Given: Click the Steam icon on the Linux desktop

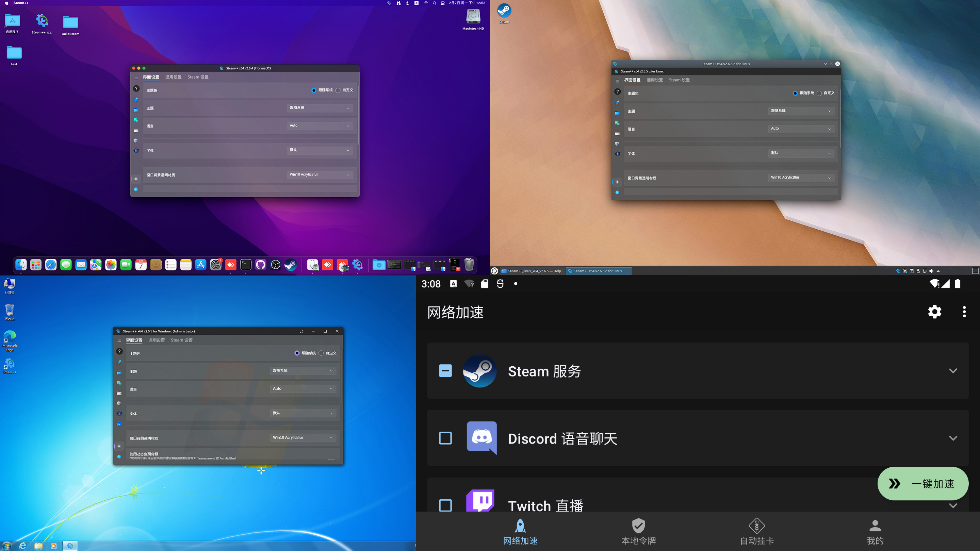Looking at the screenshot, I should [x=504, y=11].
